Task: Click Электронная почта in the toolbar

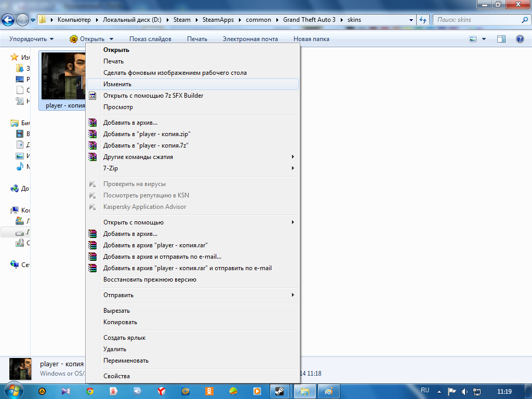Action: 250,39
